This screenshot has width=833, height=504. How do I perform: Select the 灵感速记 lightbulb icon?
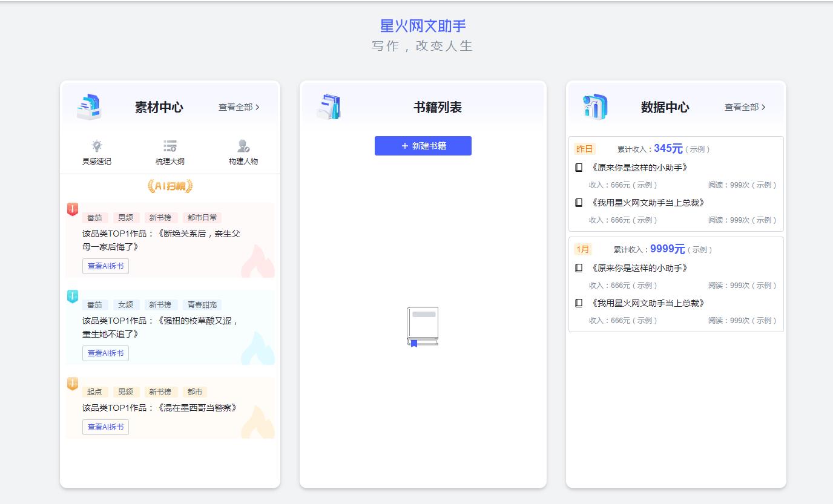tap(96, 145)
